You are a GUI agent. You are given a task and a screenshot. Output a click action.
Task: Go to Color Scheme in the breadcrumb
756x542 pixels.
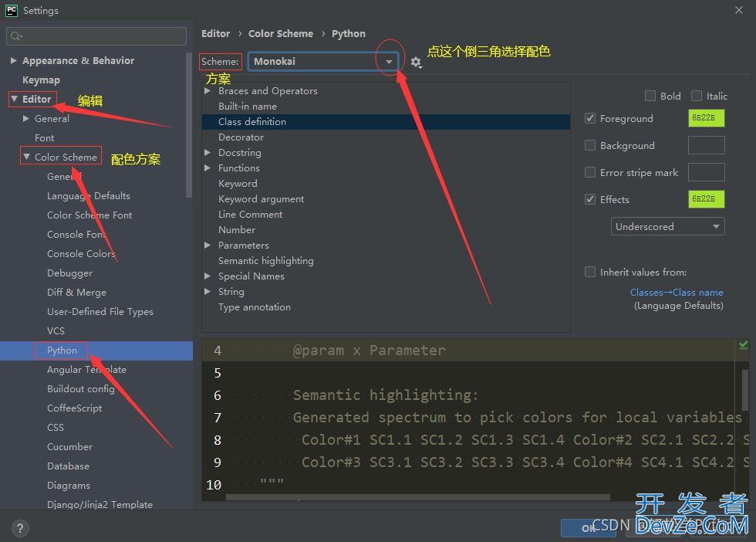click(x=281, y=34)
